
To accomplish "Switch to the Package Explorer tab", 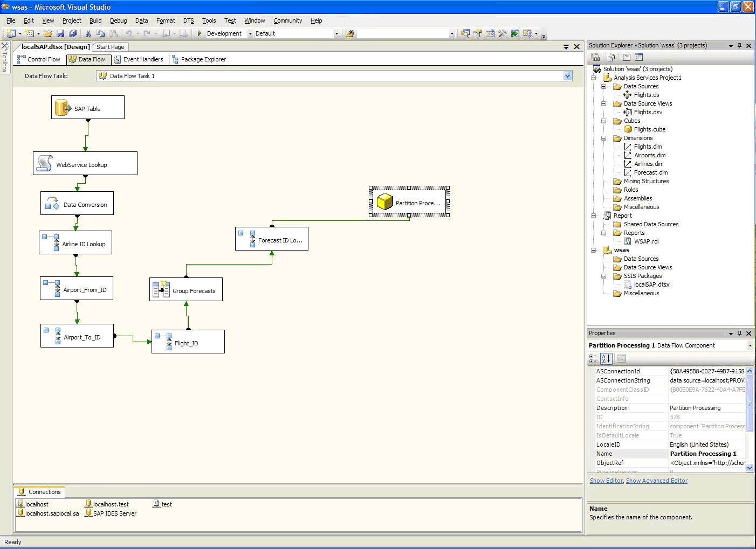I will (199, 59).
